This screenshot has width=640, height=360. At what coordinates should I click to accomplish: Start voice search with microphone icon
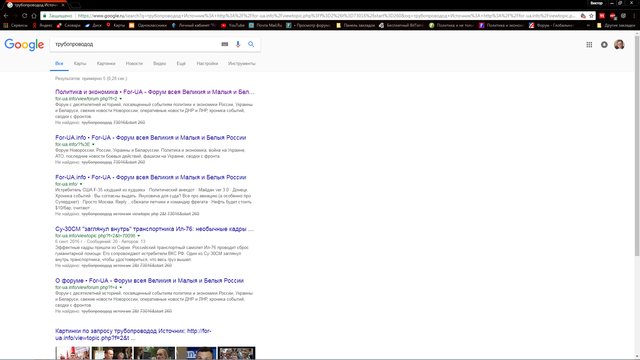(x=238, y=44)
